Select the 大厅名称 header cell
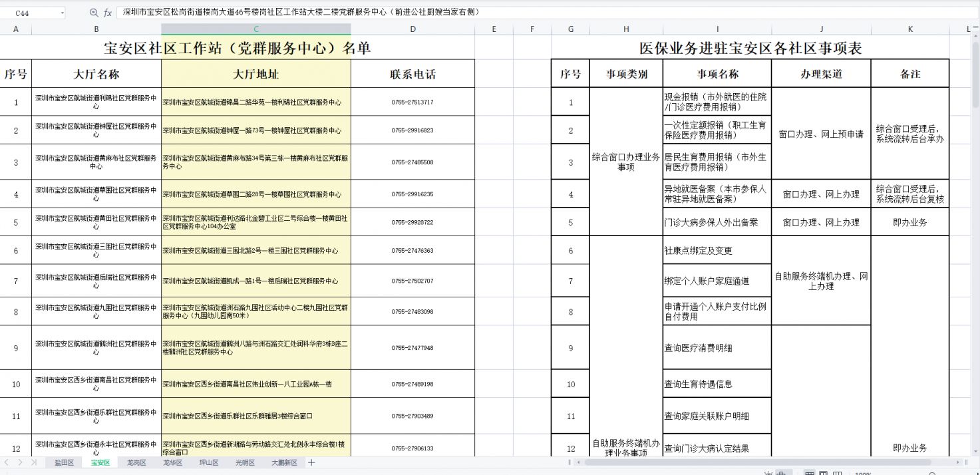The width and height of the screenshot is (980, 475). pyautogui.click(x=96, y=74)
